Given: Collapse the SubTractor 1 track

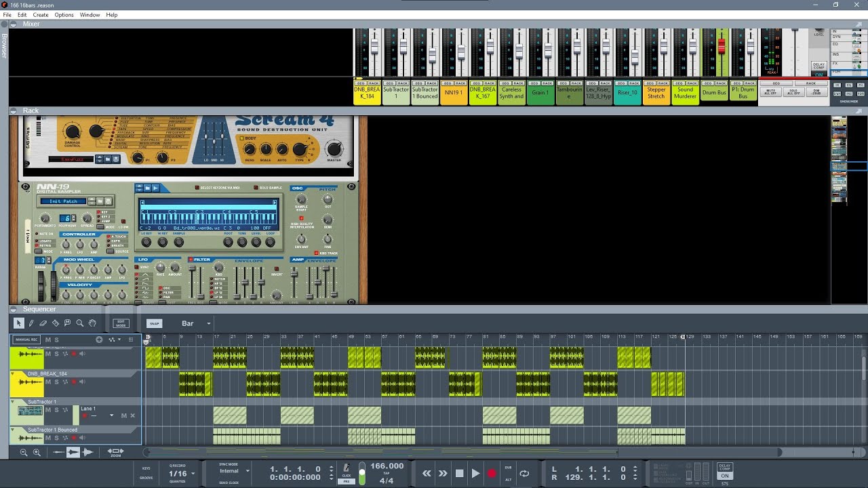Looking at the screenshot, I should (x=13, y=402).
